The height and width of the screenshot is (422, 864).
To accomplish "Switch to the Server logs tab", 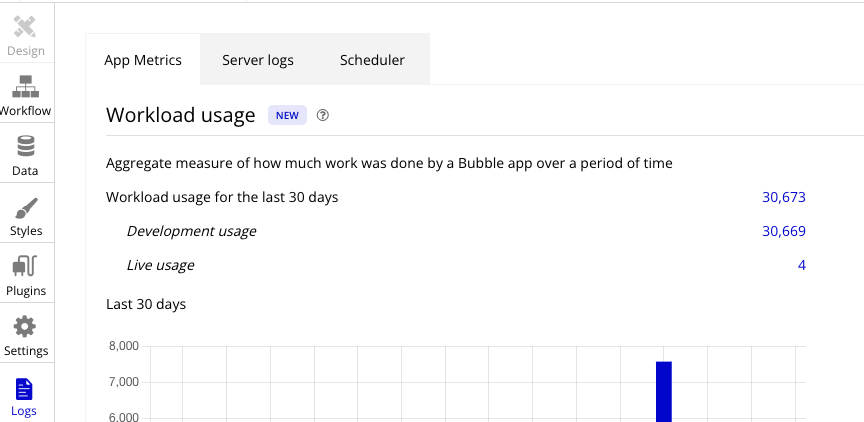I will (258, 60).
